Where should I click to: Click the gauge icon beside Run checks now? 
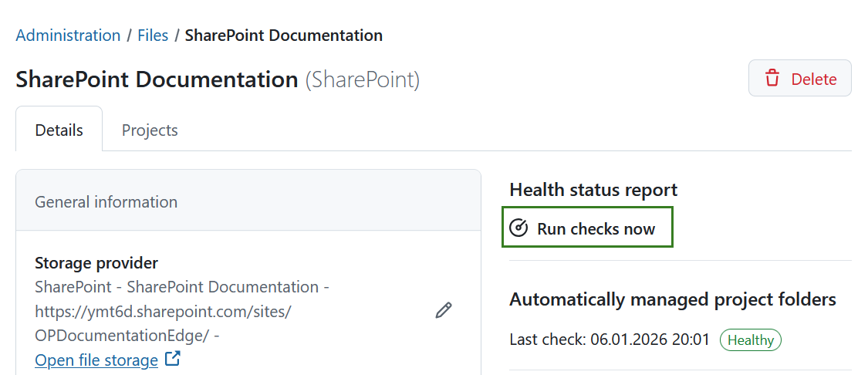(x=518, y=228)
